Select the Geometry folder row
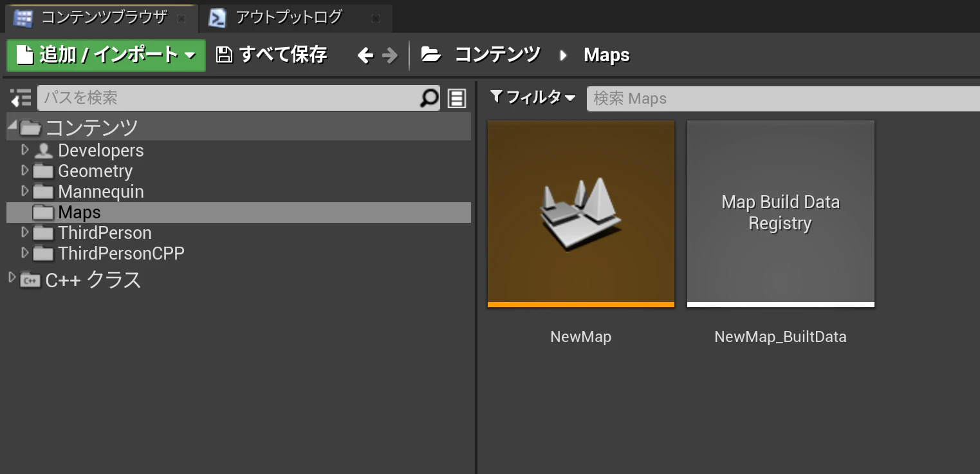Viewport: 980px width, 474px height. pos(239,171)
